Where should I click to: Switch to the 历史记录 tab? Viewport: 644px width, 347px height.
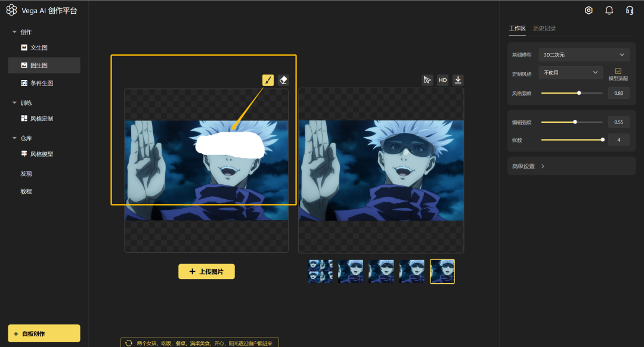click(x=544, y=29)
